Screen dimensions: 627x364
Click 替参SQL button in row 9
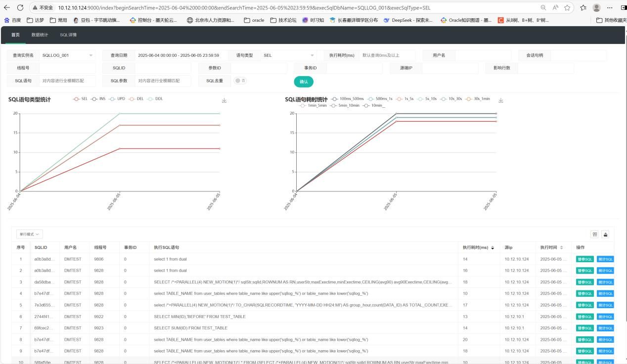point(585,351)
